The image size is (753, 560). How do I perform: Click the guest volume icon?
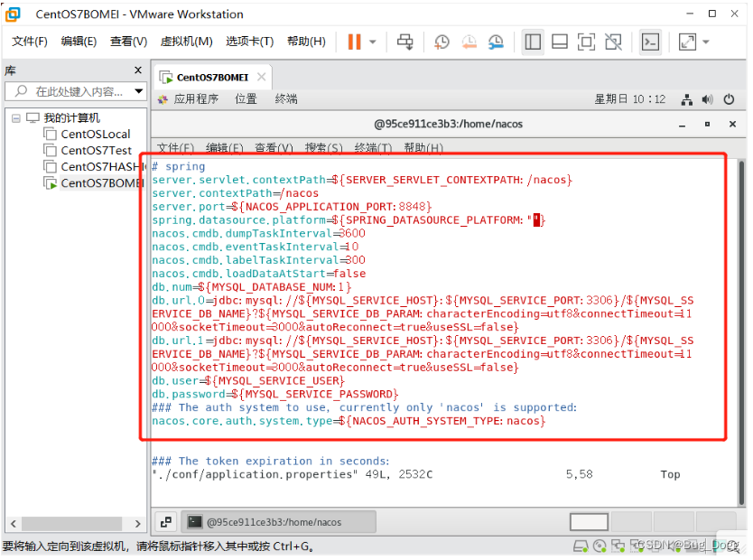tap(707, 99)
